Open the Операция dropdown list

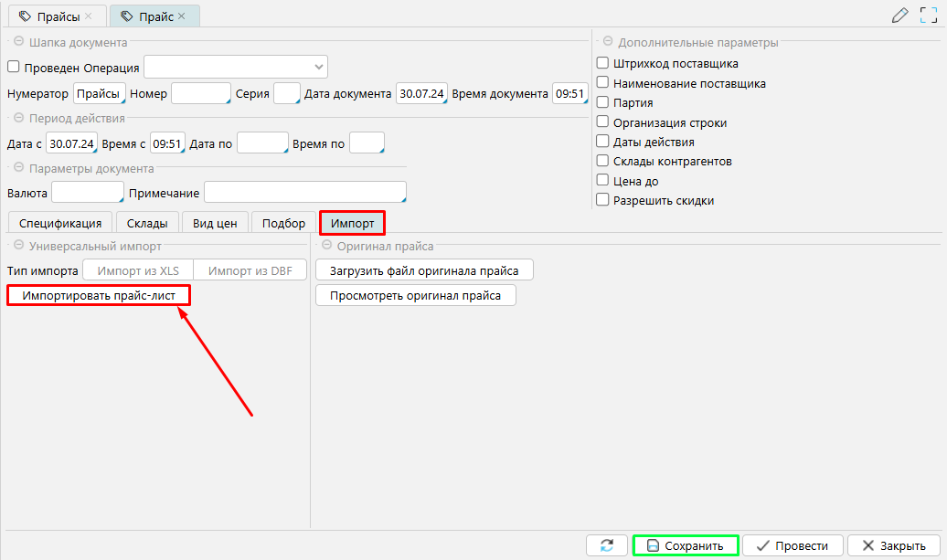click(x=318, y=67)
